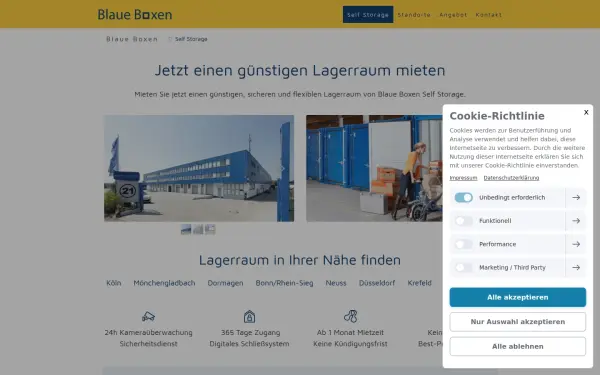Click the Ab 1 Monat Mietzeit icon
Screen dimensions: 600x375
click(x=351, y=316)
